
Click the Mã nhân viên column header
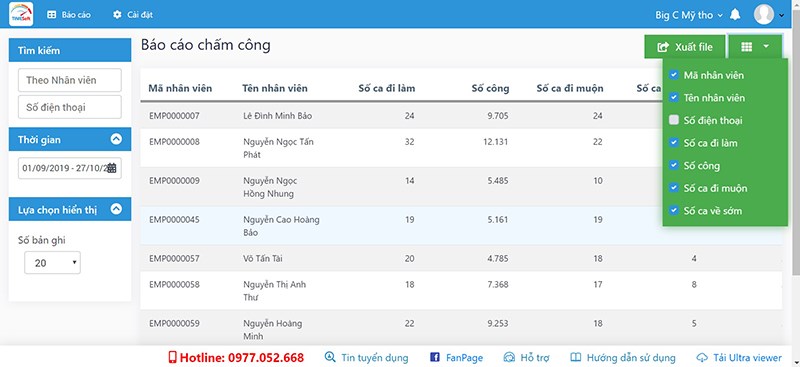click(x=180, y=88)
